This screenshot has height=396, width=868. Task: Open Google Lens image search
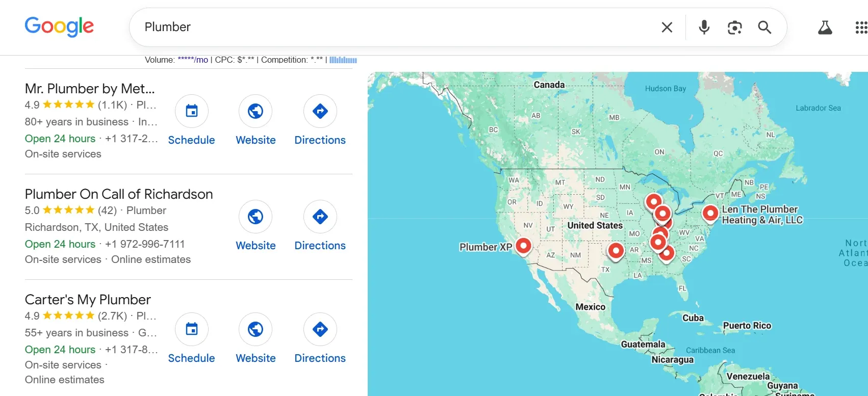click(x=734, y=27)
